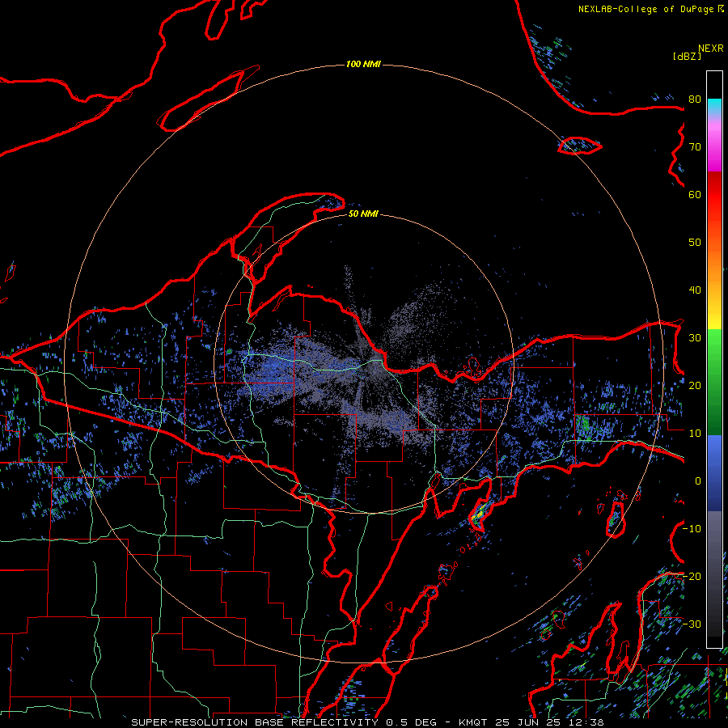Click the -20 dBZ scale value
This screenshot has height=728, width=728.
(x=692, y=576)
